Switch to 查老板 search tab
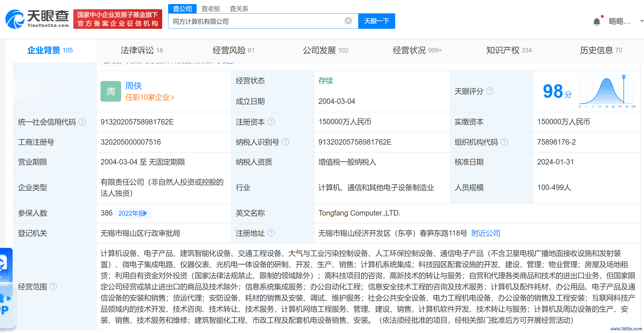This screenshot has height=333, width=644. (211, 9)
